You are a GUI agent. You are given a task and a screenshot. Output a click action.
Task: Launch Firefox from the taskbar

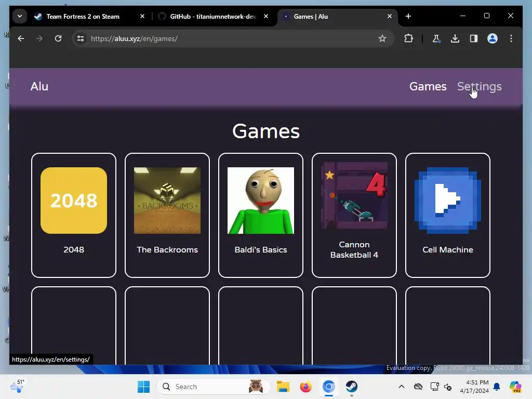[305, 387]
